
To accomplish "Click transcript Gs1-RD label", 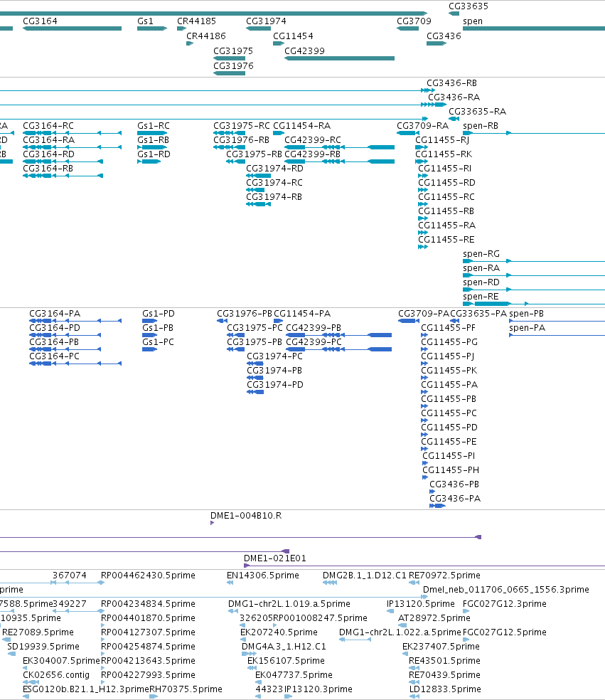I will click(x=154, y=154).
